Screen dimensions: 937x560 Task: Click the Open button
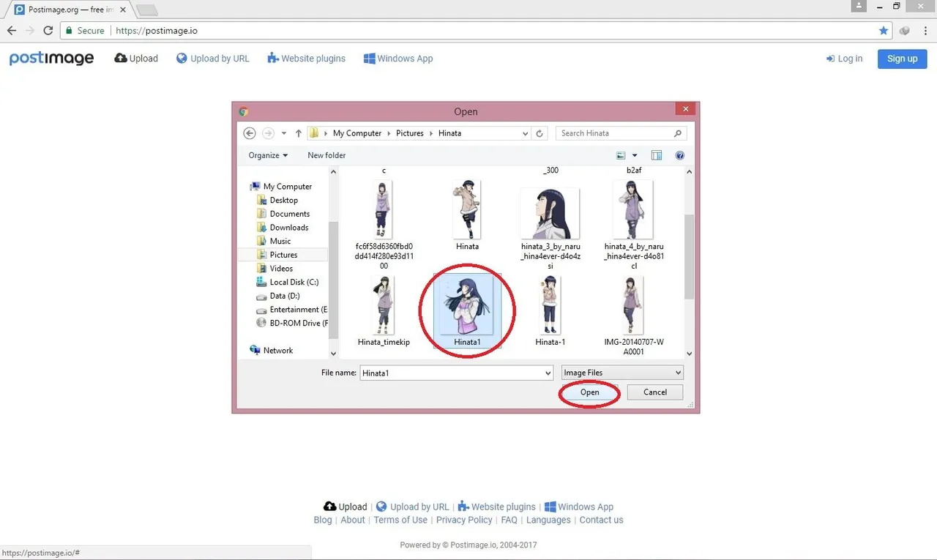pos(589,392)
